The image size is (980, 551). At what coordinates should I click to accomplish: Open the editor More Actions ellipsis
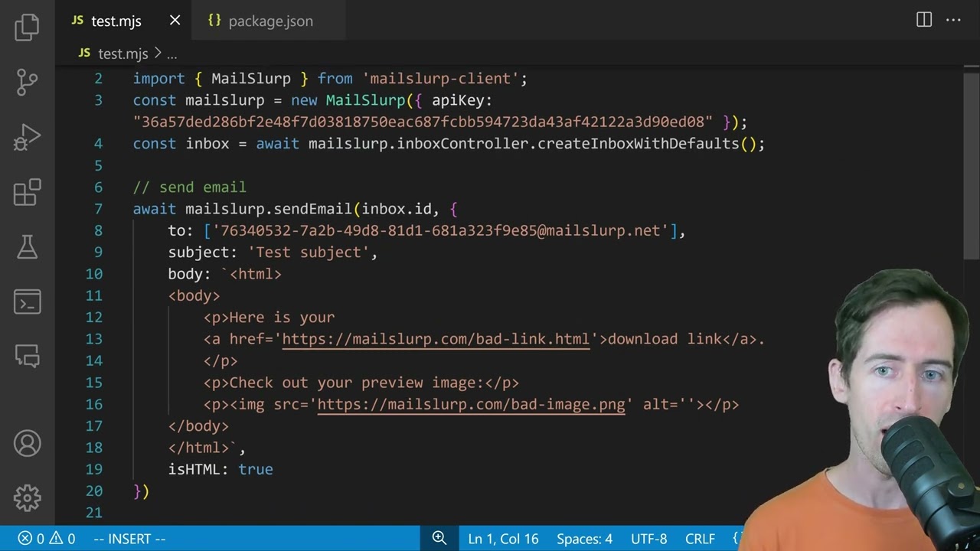(x=953, y=21)
